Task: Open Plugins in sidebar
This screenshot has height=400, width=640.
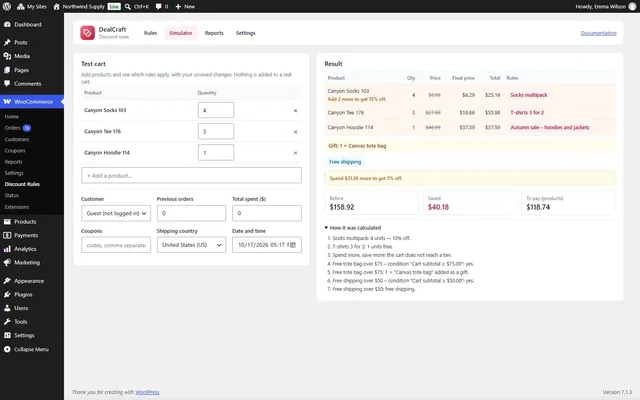Action: (x=32, y=294)
